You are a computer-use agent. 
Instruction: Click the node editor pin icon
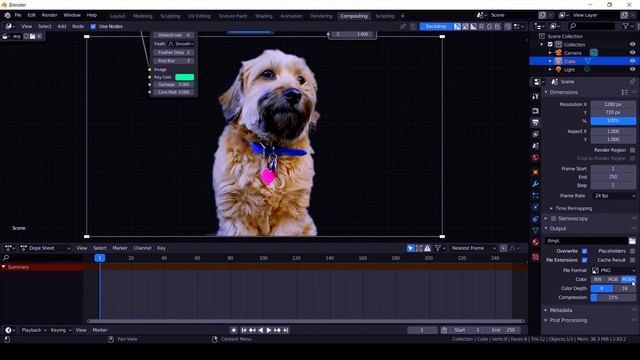403,27
